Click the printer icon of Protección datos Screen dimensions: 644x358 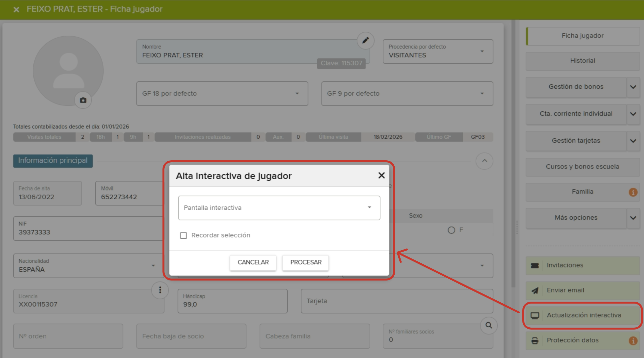[535, 341]
